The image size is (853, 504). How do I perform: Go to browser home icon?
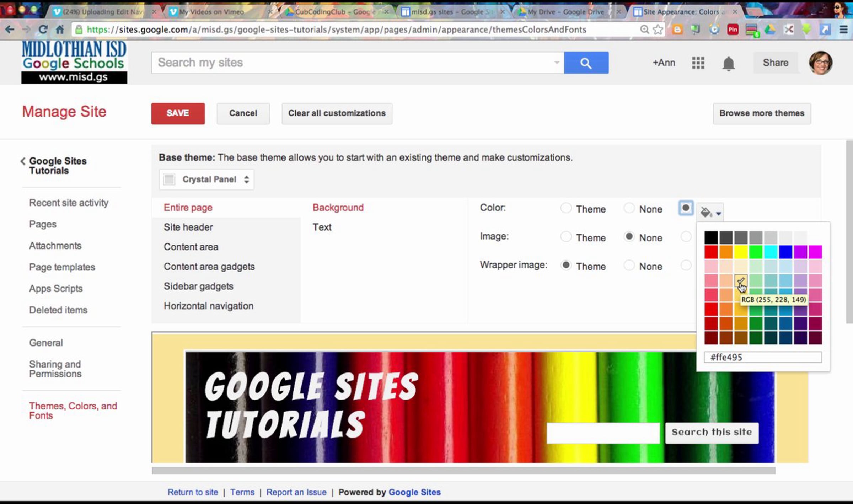pyautogui.click(x=60, y=30)
